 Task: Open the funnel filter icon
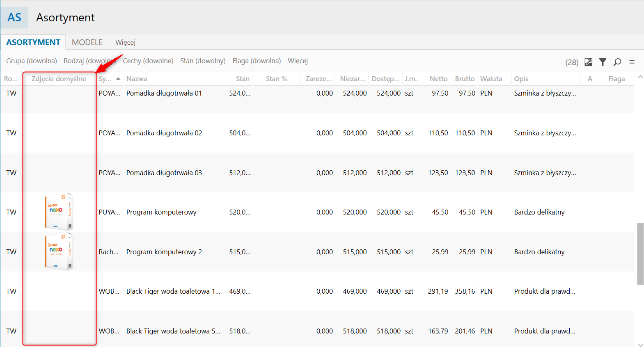pyautogui.click(x=603, y=62)
